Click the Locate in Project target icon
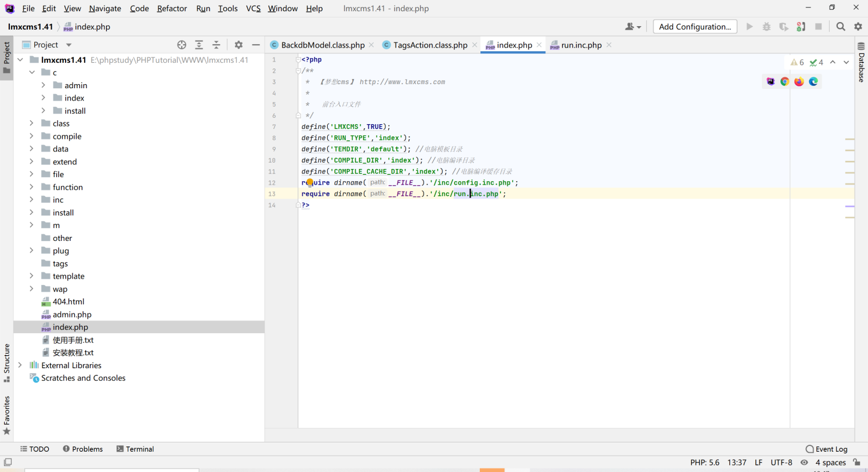The image size is (868, 472). (182, 45)
